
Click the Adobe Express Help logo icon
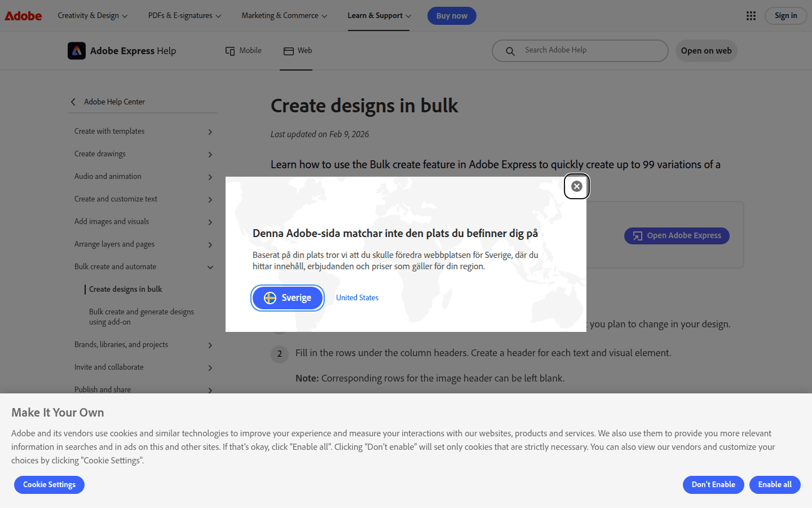click(x=77, y=51)
